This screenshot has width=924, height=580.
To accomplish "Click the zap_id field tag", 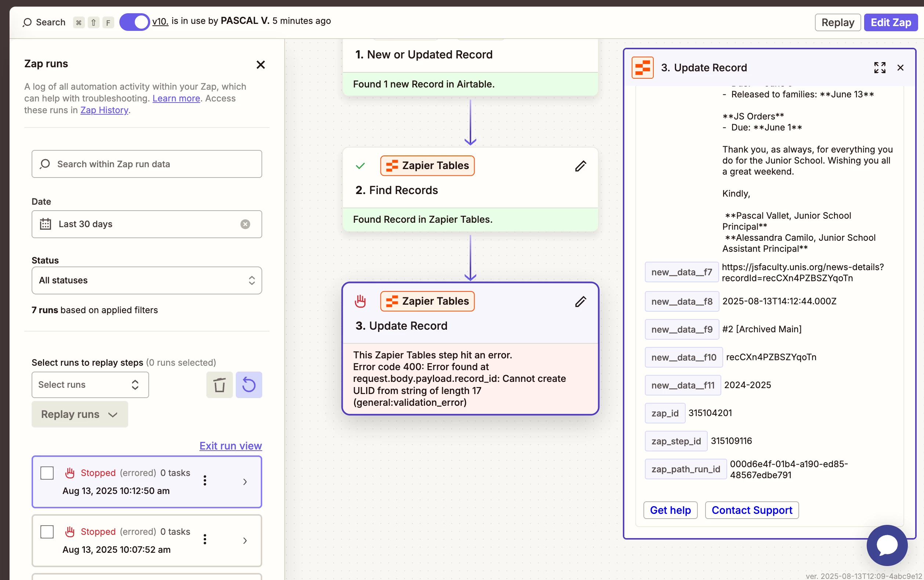I will point(665,413).
